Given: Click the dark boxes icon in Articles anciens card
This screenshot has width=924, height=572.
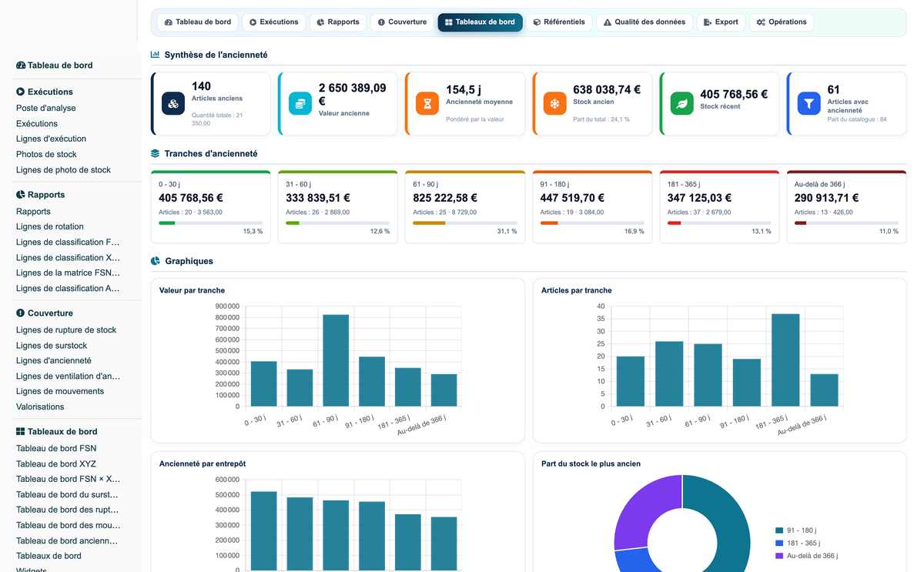Looking at the screenshot, I should pos(173,103).
